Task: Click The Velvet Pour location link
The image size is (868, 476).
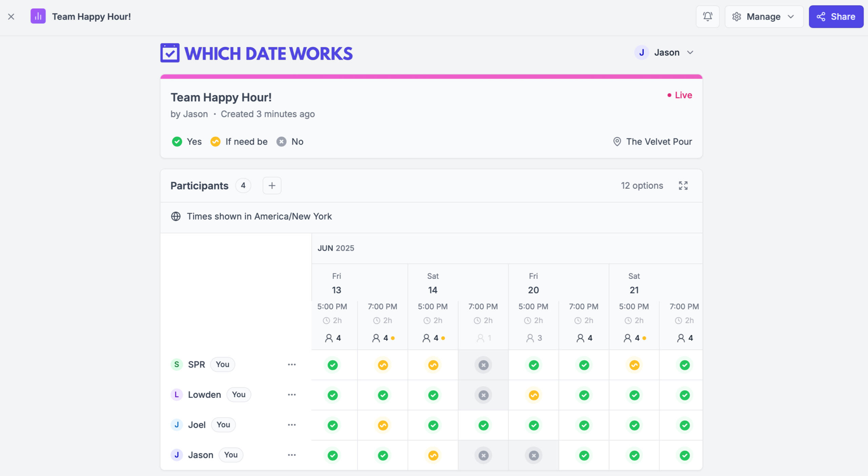Action: click(x=658, y=142)
